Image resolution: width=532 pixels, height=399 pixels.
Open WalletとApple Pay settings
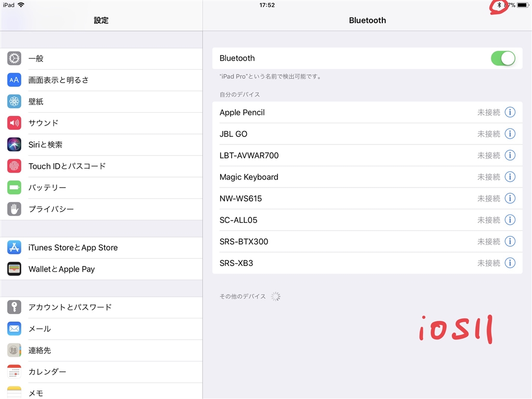click(101, 269)
